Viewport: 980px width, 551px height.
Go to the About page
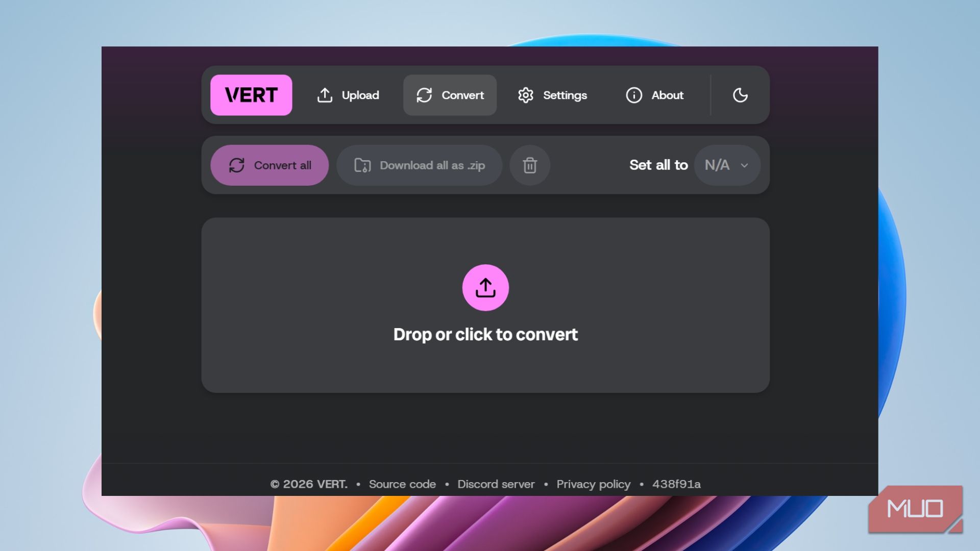point(655,95)
